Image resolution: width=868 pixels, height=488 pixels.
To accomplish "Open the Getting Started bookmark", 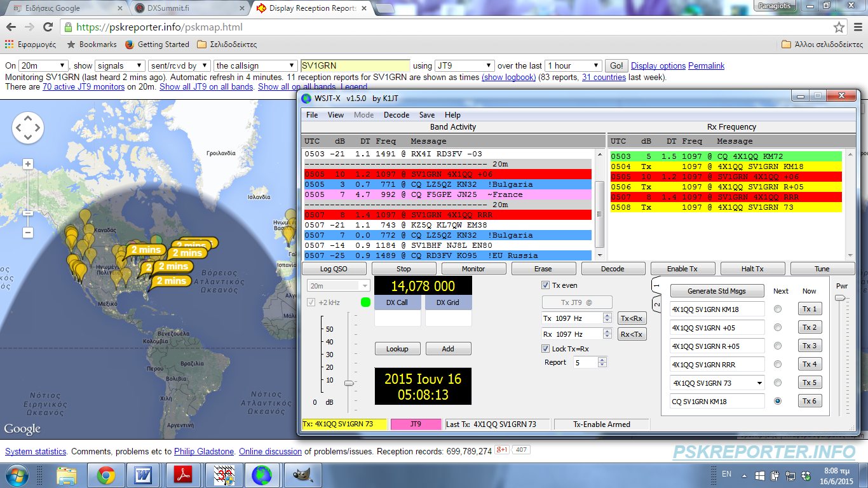I will [x=157, y=44].
